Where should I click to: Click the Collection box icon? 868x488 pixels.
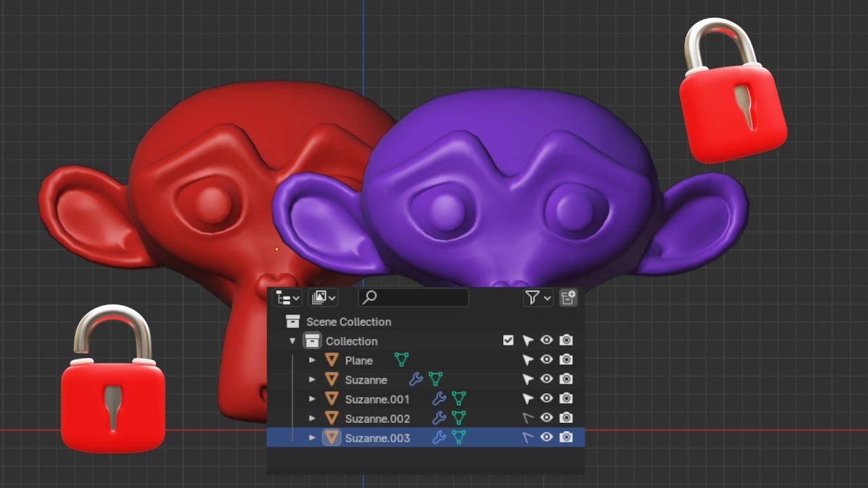(x=313, y=341)
